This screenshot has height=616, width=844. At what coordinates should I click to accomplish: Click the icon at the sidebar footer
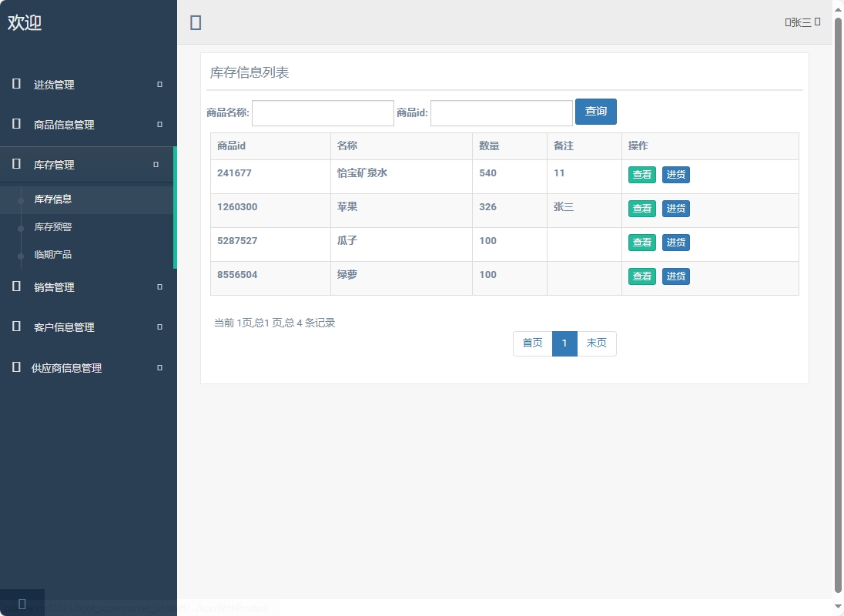click(23, 604)
